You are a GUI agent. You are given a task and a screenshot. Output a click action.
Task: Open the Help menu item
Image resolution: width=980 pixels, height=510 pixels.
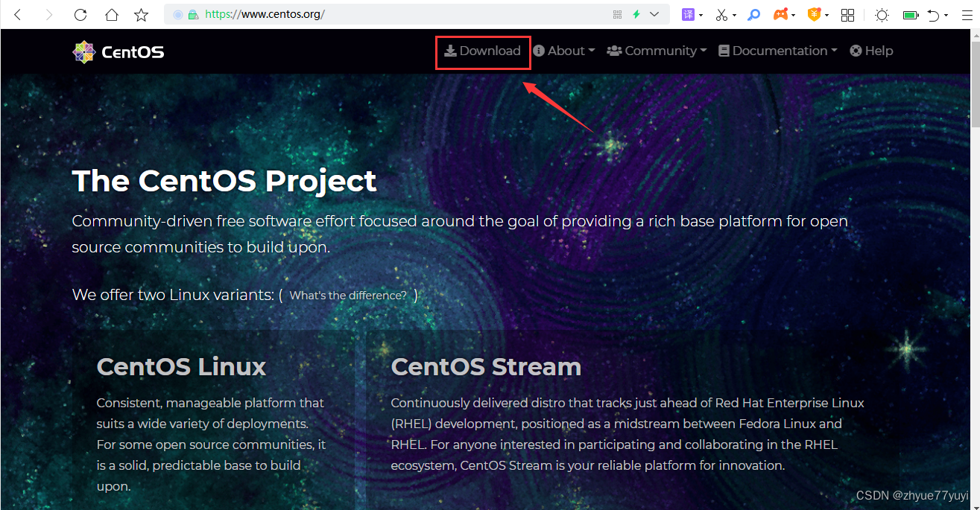point(871,51)
